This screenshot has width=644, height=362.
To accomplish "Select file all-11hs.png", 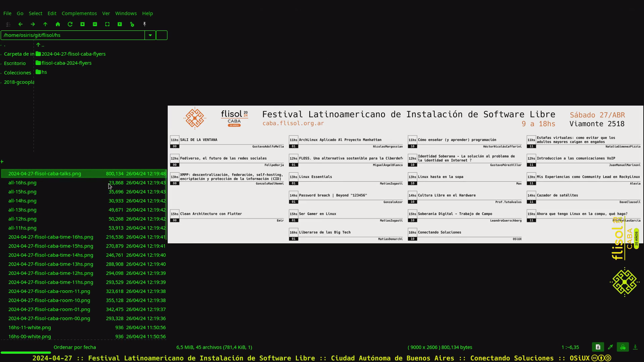I will [84, 228].
